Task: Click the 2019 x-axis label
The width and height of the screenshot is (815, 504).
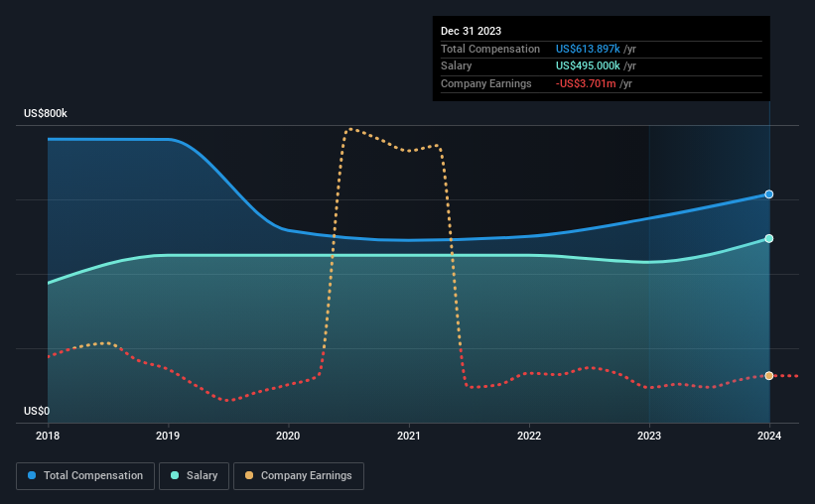Action: (x=168, y=436)
